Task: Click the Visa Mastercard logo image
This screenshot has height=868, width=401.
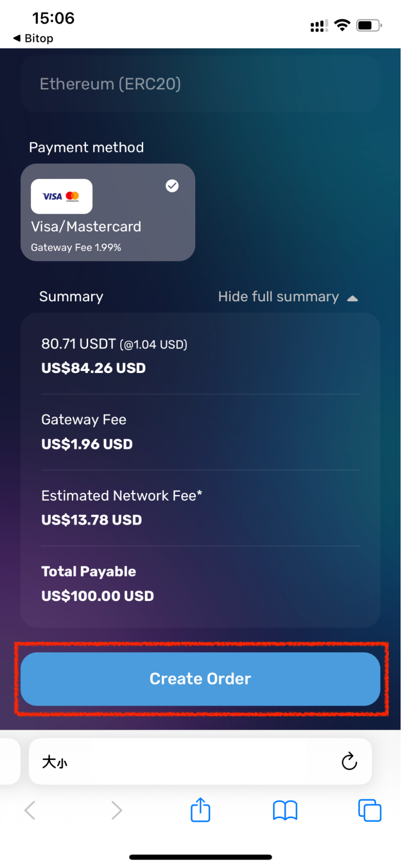Action: click(62, 196)
